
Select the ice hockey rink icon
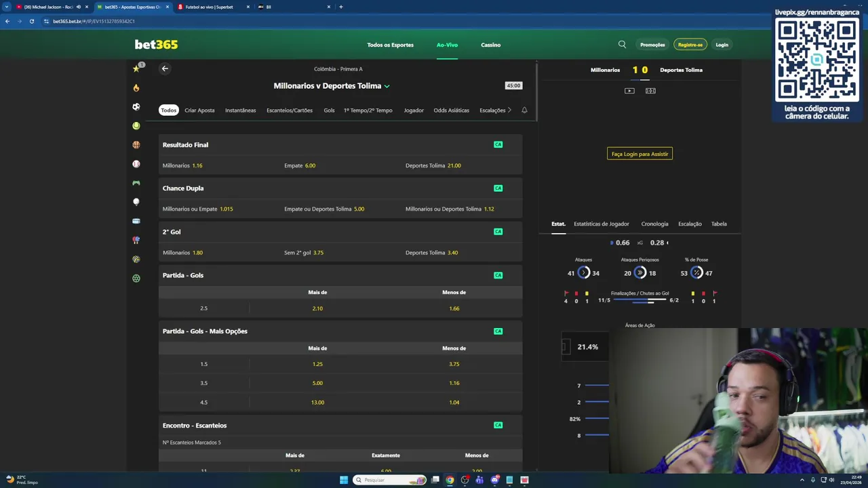(x=136, y=221)
